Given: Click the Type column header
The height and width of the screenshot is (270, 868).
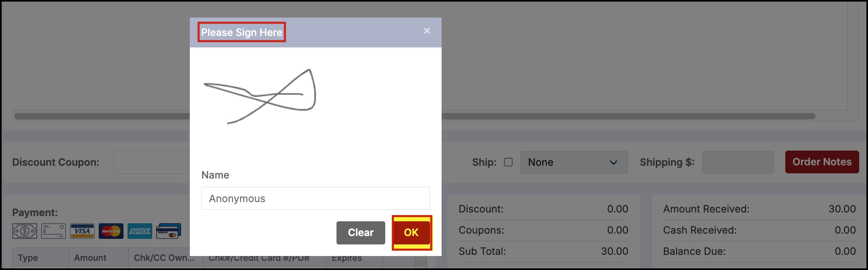Looking at the screenshot, I should coord(40,258).
